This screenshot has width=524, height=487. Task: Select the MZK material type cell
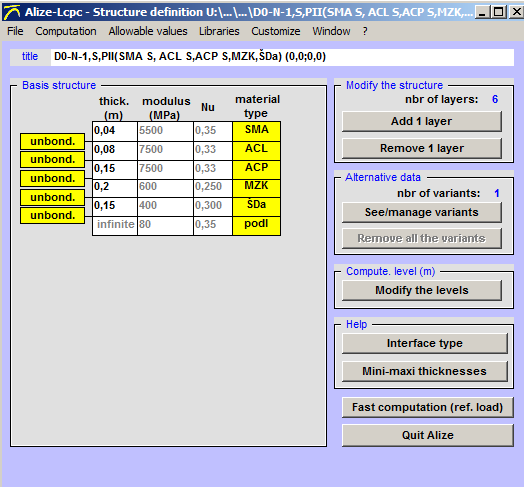[x=256, y=188]
